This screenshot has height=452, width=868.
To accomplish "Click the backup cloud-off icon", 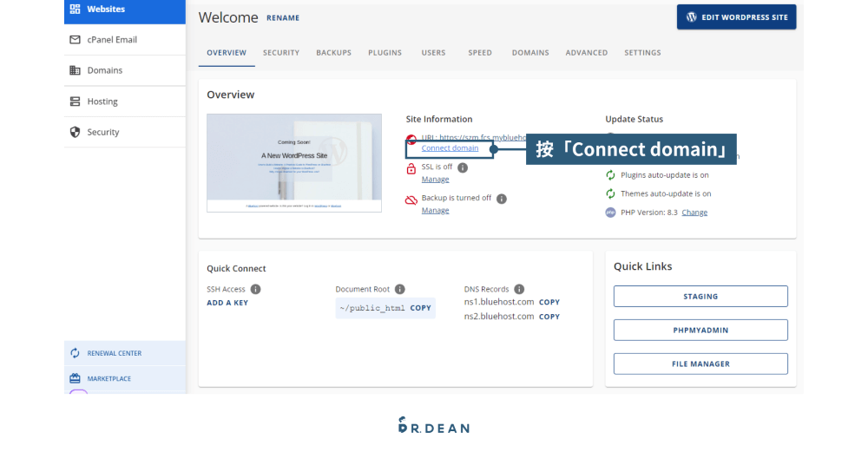I will (411, 200).
